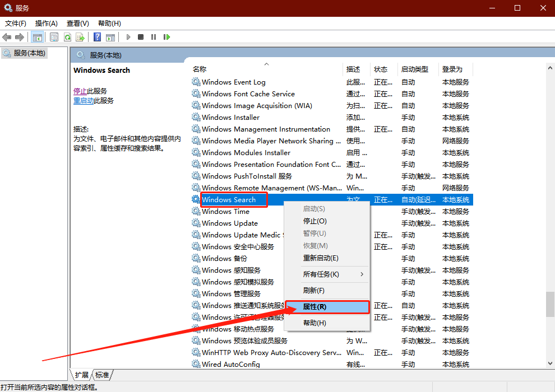Select 服务(本地) in the left tree
Viewport: 555px width, 392px height.
(29, 53)
